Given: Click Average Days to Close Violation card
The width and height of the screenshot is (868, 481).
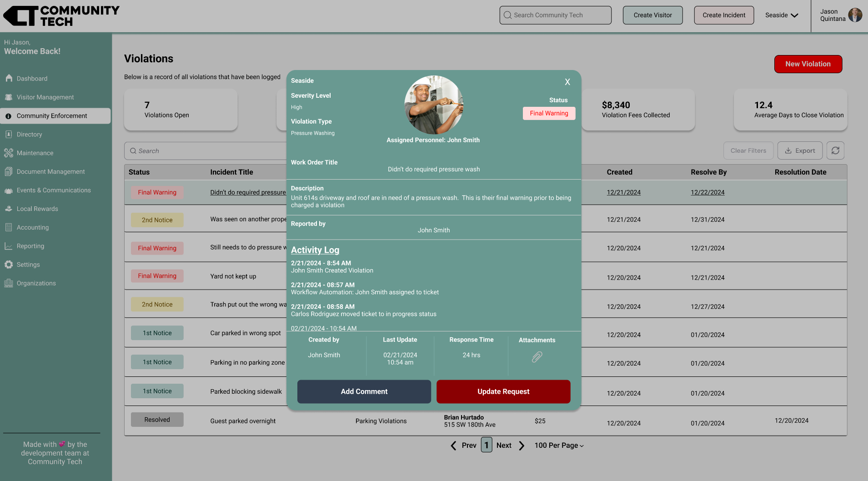Looking at the screenshot, I should 790,110.
